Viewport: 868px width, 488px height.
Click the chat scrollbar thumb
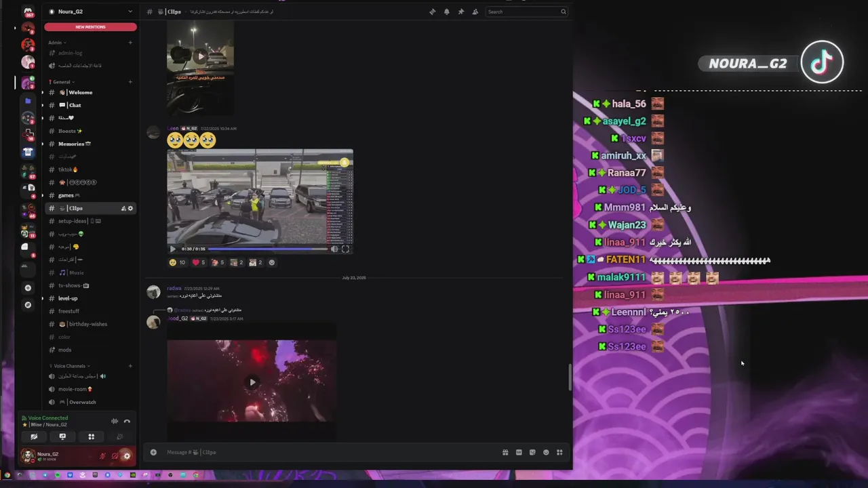pos(570,377)
